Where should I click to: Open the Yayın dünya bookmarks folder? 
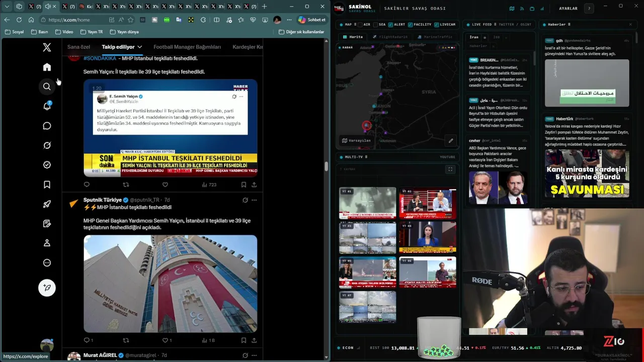[x=124, y=32]
